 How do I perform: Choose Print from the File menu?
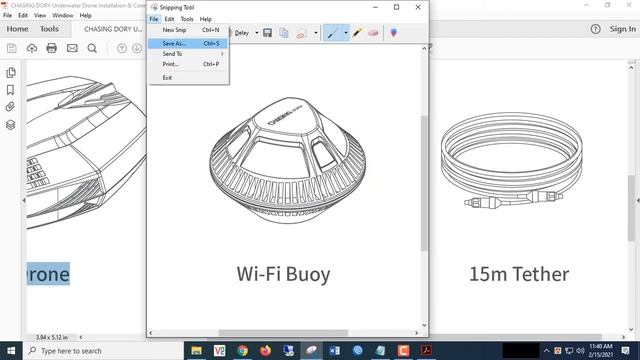pyautogui.click(x=188, y=64)
